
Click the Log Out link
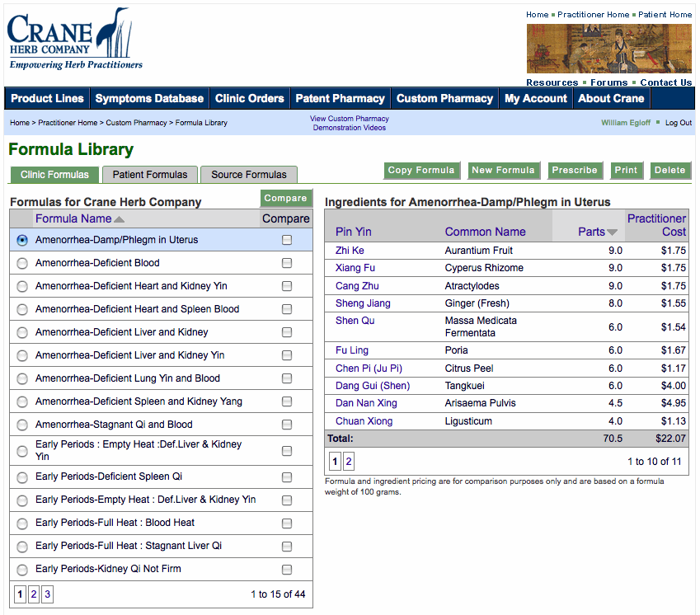[679, 123]
